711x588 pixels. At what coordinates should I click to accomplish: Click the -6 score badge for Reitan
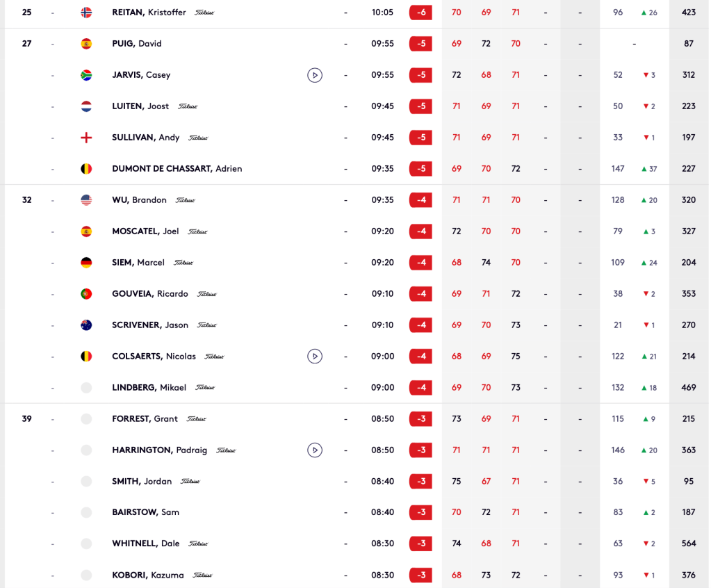tap(420, 13)
